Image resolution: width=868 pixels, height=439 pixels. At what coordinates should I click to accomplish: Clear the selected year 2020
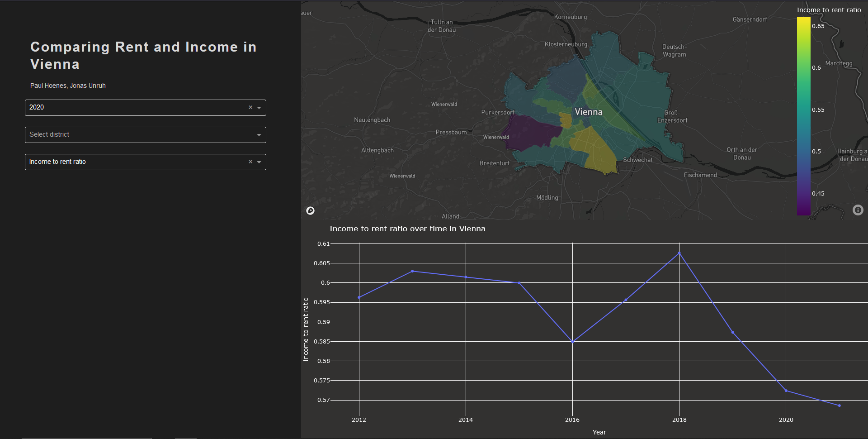(x=250, y=108)
